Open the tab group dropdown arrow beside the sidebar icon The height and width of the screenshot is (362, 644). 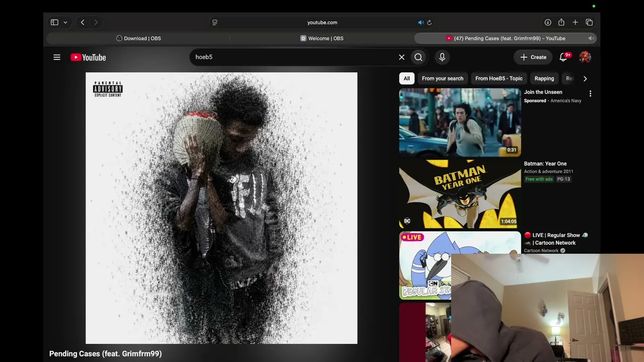click(x=65, y=23)
